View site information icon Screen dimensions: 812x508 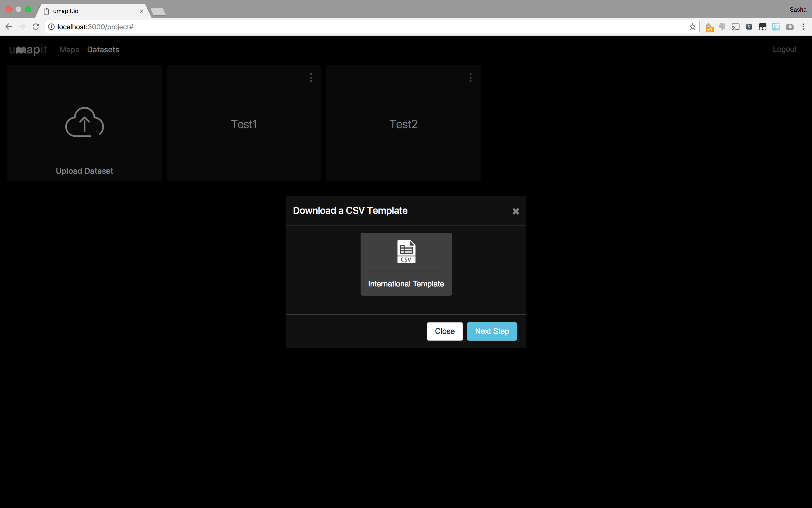(51, 27)
